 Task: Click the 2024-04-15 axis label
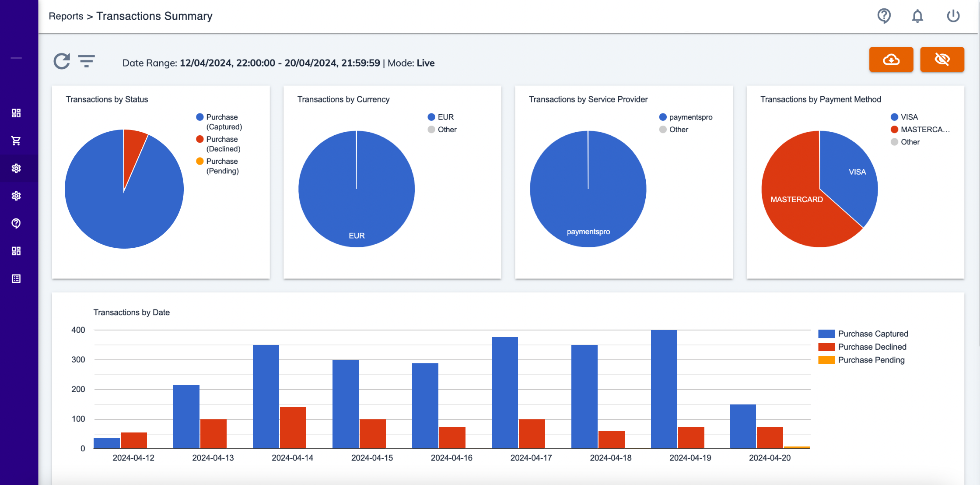click(372, 458)
